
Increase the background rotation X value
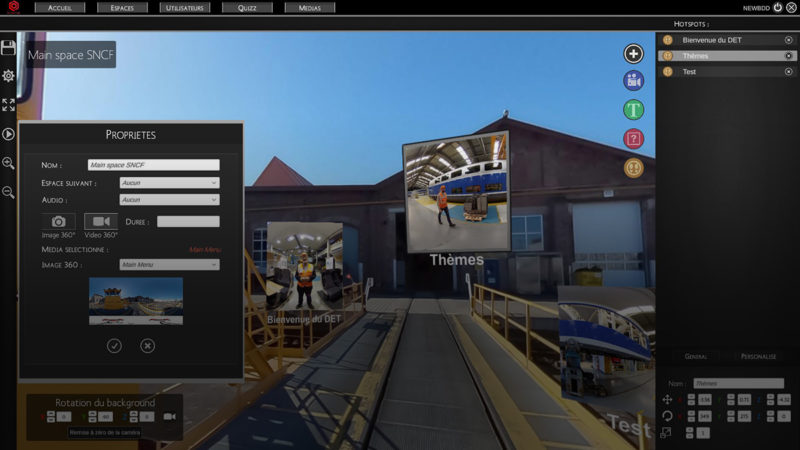(x=51, y=413)
